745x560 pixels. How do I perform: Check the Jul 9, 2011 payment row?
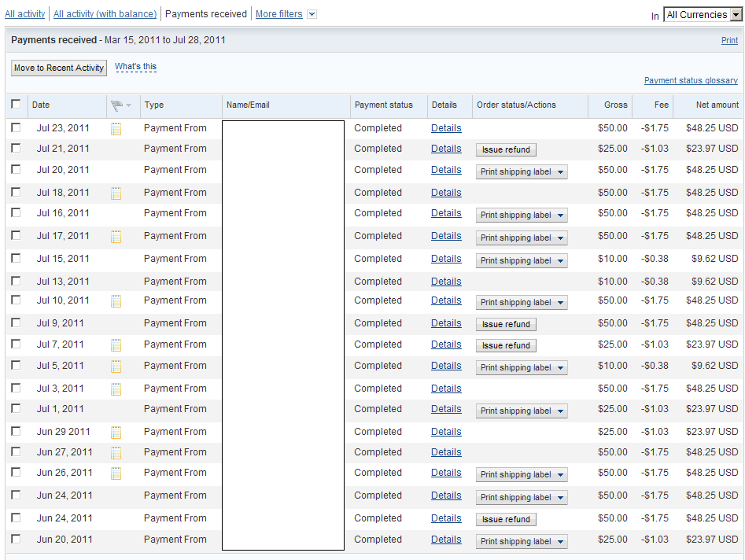17,322
